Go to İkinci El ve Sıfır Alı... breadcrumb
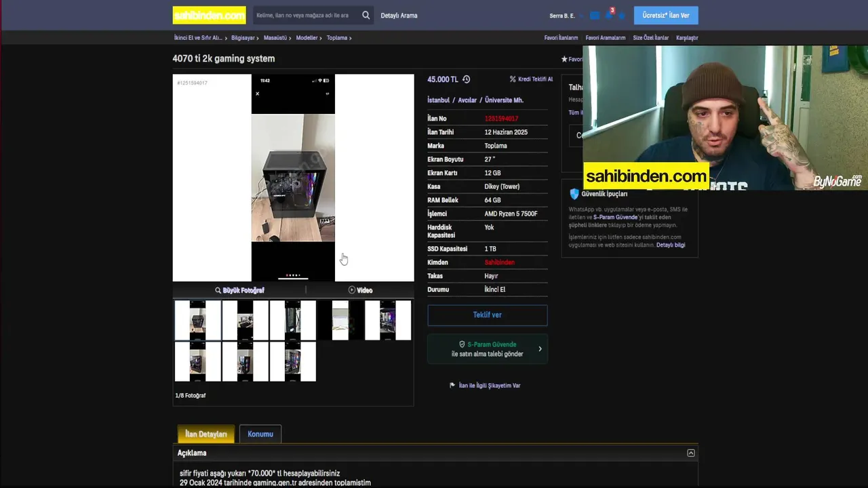Viewport: 868px width, 488px height. click(x=198, y=38)
